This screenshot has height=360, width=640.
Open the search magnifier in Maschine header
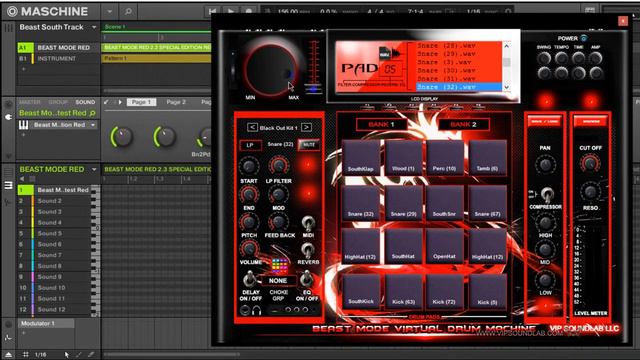point(129,11)
